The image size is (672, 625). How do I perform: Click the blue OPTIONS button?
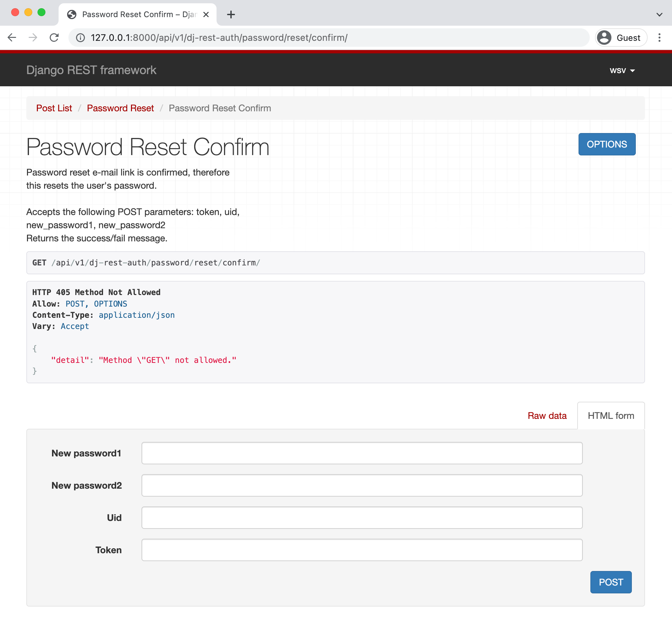[607, 144]
